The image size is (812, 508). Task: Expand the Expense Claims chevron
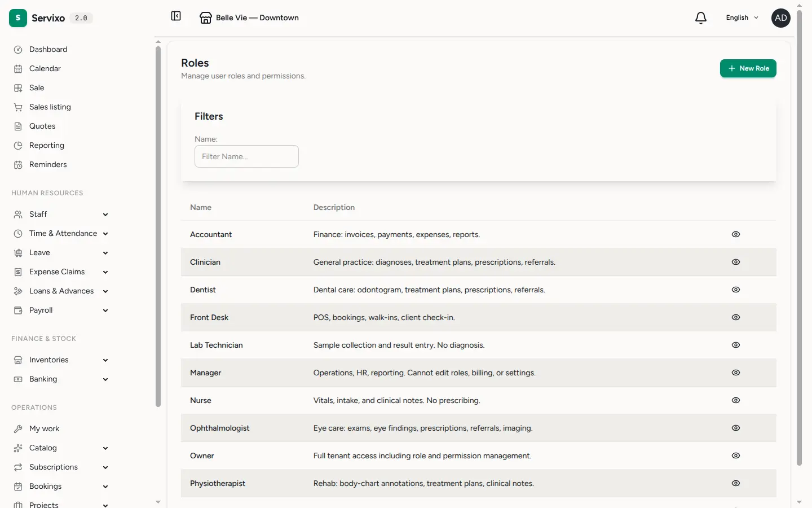click(105, 272)
